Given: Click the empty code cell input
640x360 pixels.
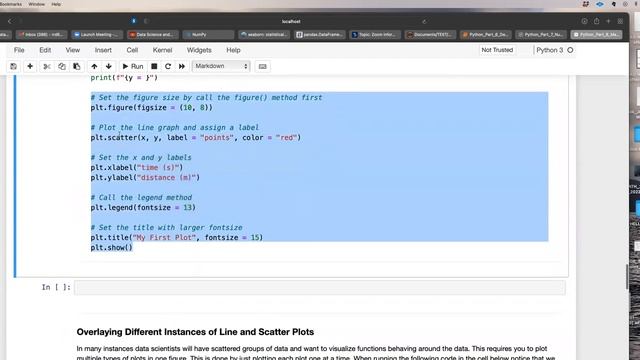Looking at the screenshot, I should pos(320,287).
